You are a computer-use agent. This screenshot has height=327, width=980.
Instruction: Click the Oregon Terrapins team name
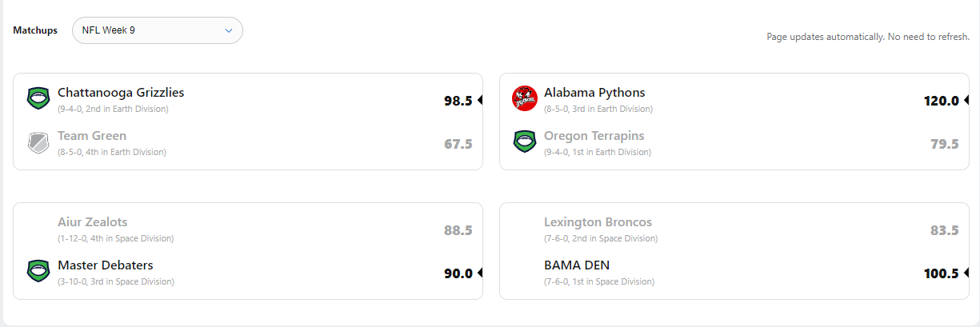click(x=594, y=136)
